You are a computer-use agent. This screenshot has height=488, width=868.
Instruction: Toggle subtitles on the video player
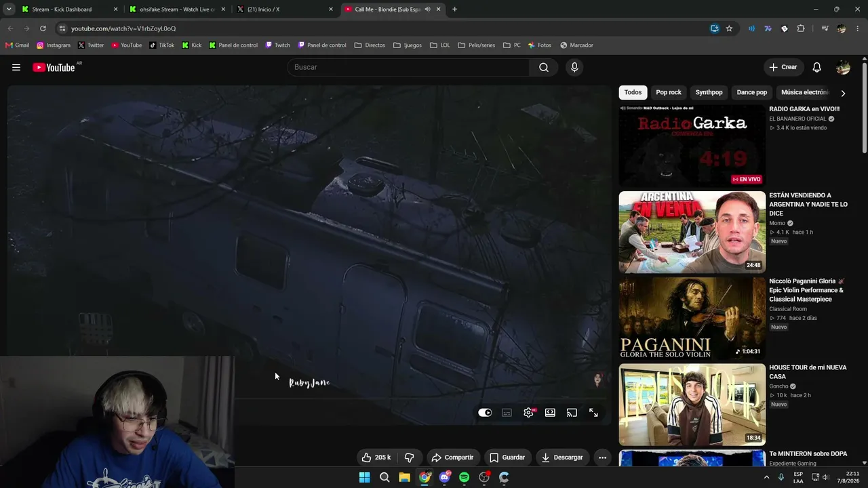(507, 412)
